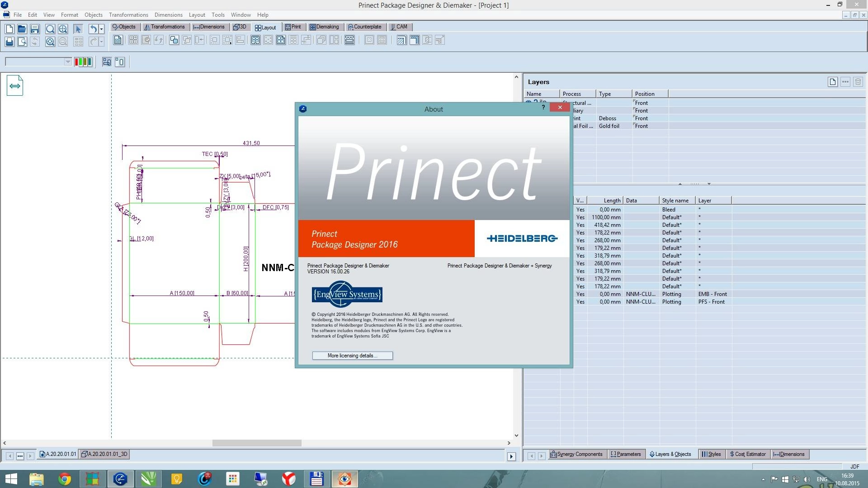Close the About dialog
868x488 pixels.
pos(560,108)
